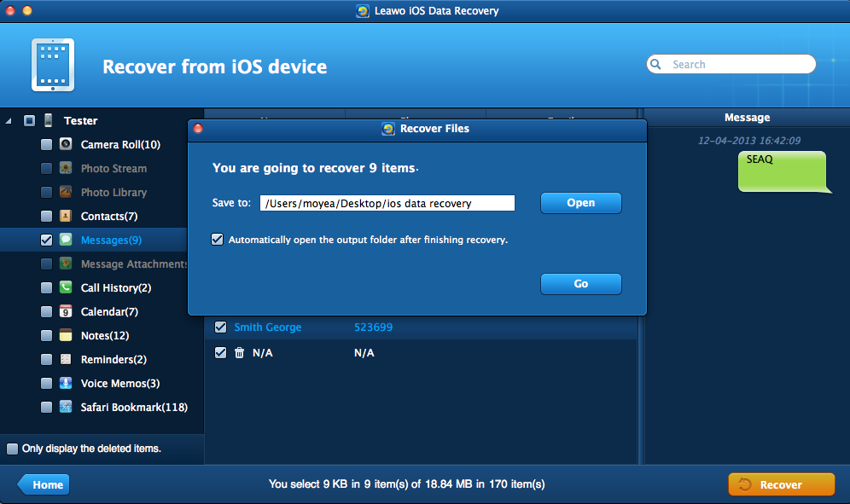Click the Message Attachments icon
Image resolution: width=850 pixels, height=504 pixels.
click(66, 264)
